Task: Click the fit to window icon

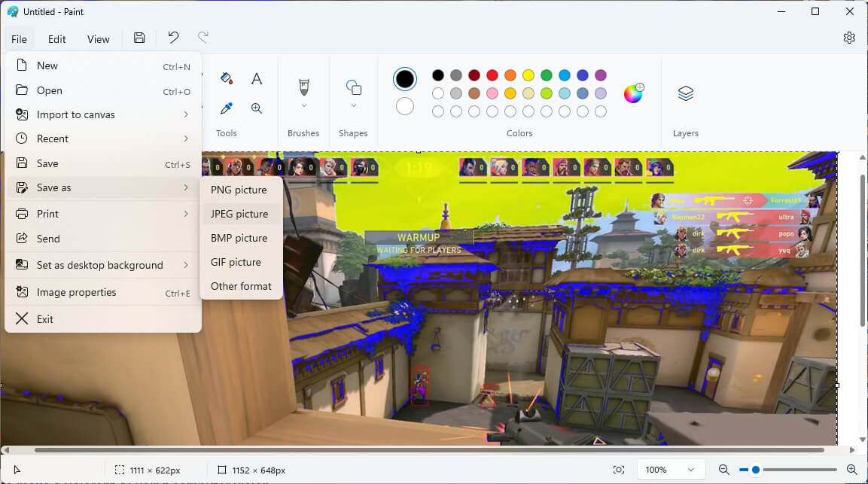Action: point(619,470)
